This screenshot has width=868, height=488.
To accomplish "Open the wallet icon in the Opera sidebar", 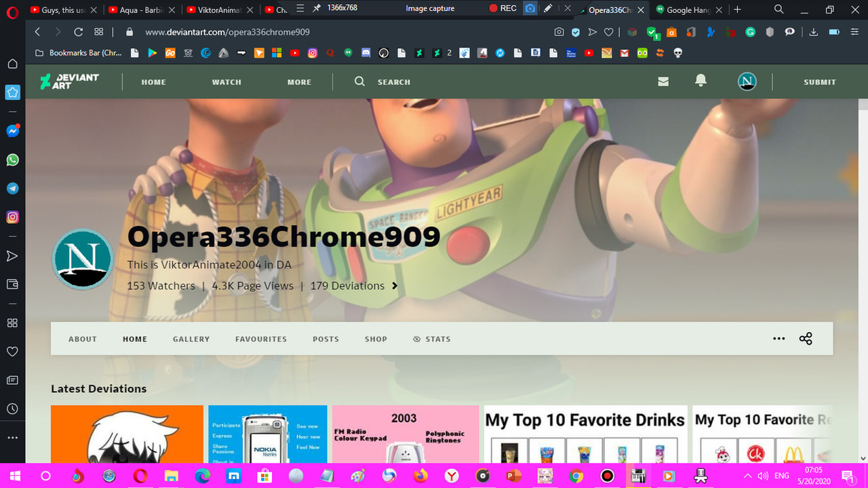I will click(12, 284).
